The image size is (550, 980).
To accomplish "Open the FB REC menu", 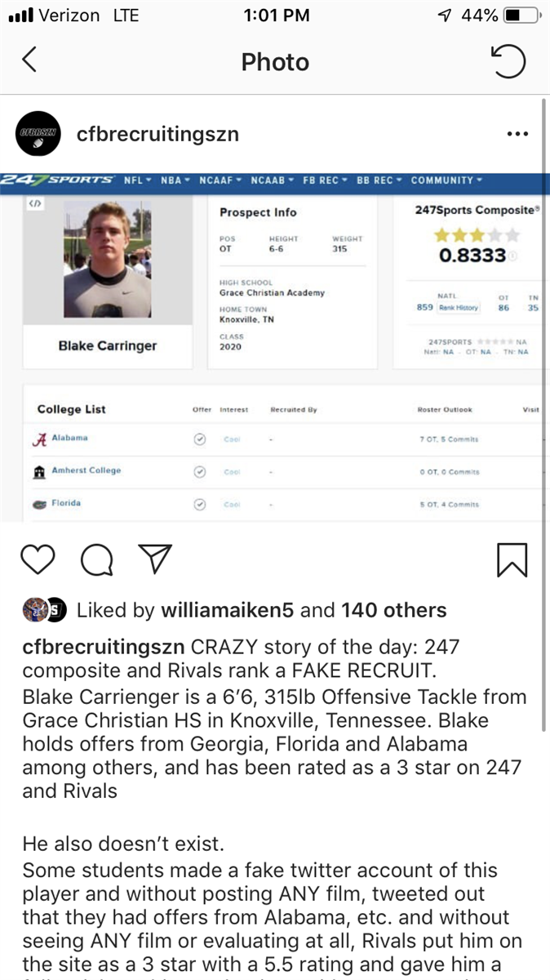I will point(325,180).
